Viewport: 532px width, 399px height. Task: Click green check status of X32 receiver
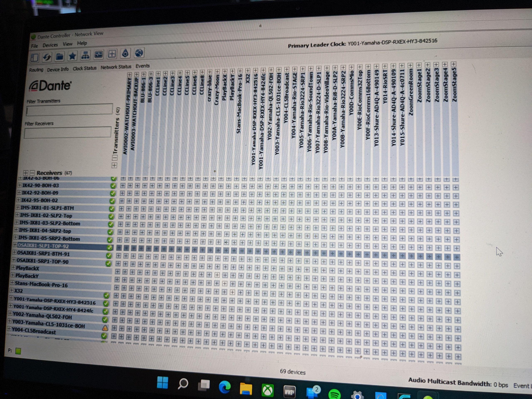click(x=107, y=295)
